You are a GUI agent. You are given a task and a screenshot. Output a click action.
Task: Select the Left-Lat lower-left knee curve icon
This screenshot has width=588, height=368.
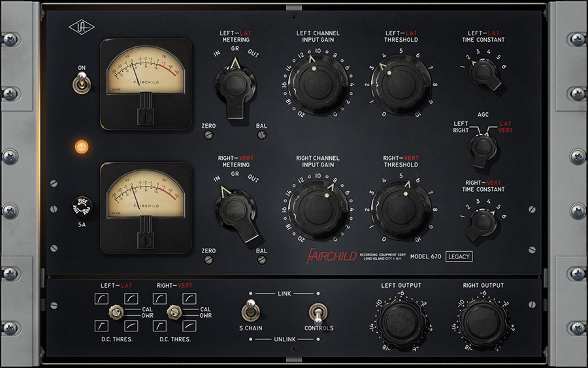(x=101, y=326)
